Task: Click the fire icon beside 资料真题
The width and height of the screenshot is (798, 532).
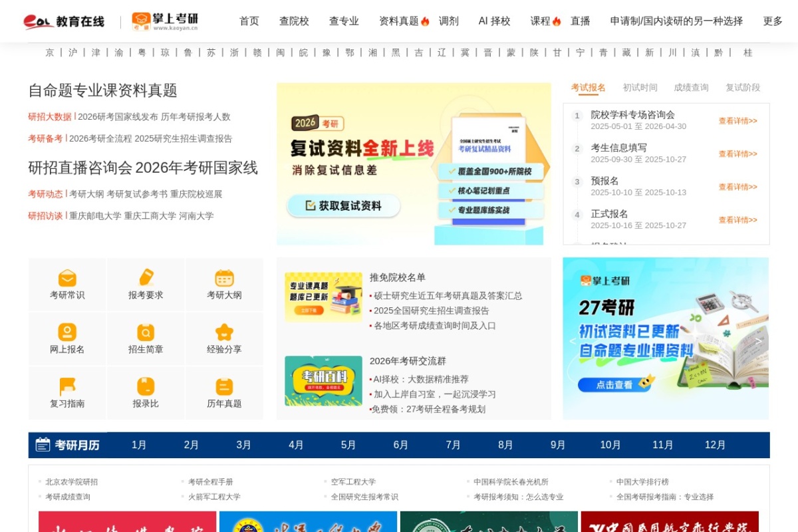Action: [x=425, y=21]
